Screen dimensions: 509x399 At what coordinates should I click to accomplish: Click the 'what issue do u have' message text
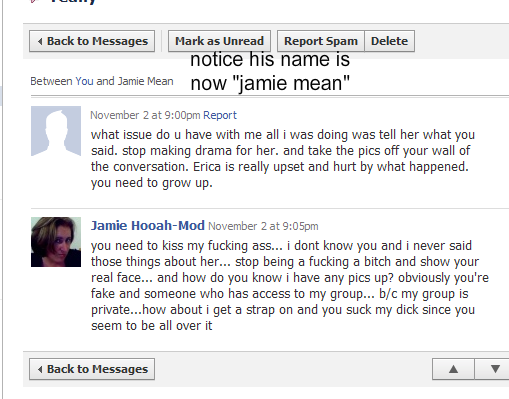(283, 159)
